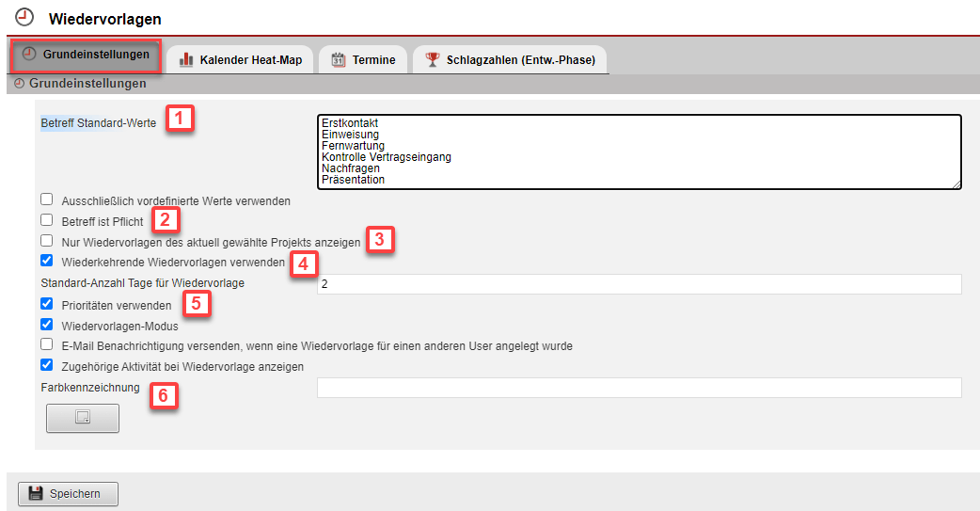Disable the 'Prioritäten verwenden' checkbox

(47, 305)
